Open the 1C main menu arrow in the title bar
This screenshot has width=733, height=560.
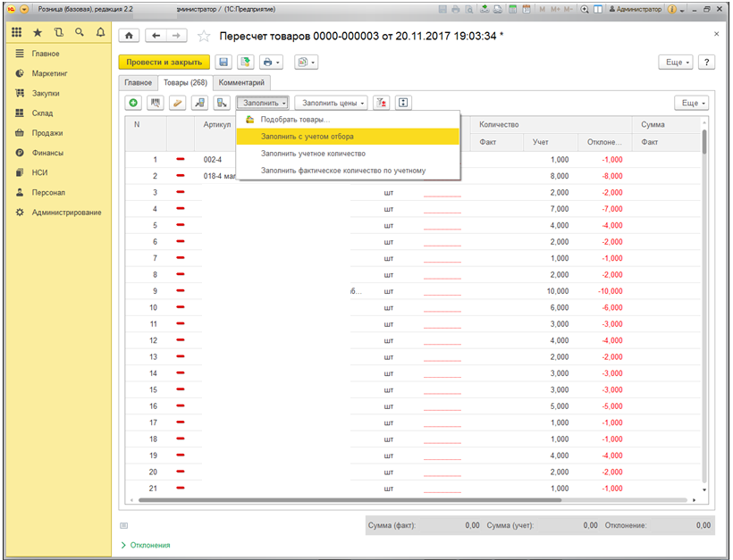click(24, 9)
